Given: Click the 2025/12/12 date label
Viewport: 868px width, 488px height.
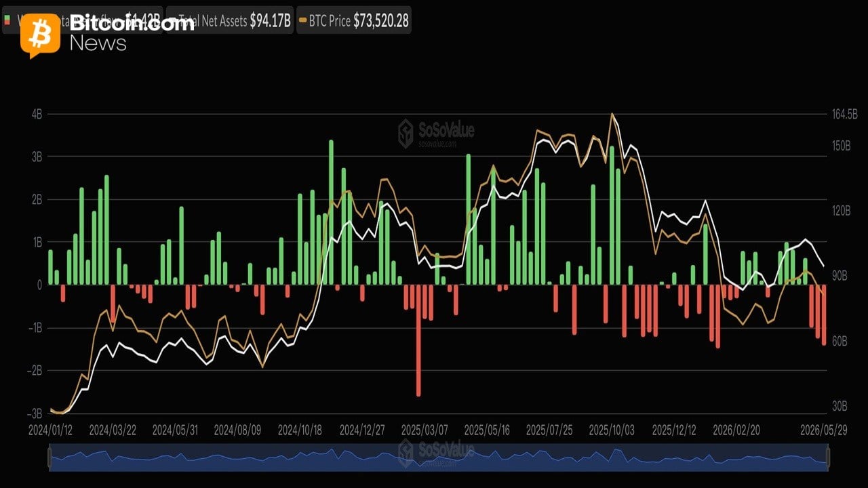Looking at the screenshot, I should point(673,430).
